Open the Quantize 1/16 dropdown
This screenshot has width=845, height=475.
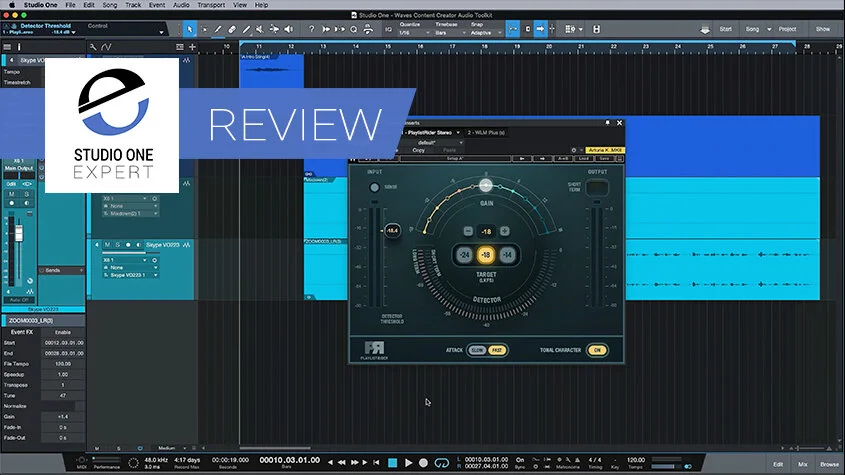[x=414, y=33]
